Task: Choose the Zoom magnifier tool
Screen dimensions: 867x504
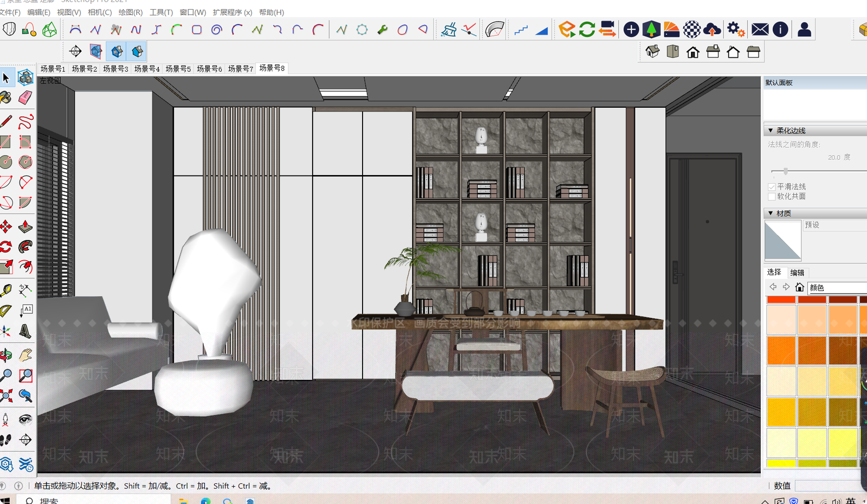Action: (6, 375)
